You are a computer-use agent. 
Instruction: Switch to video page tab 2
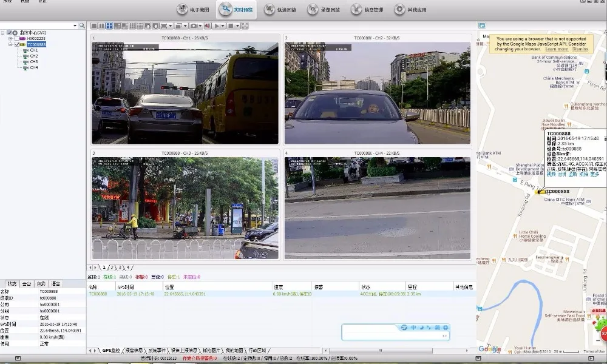(112, 268)
